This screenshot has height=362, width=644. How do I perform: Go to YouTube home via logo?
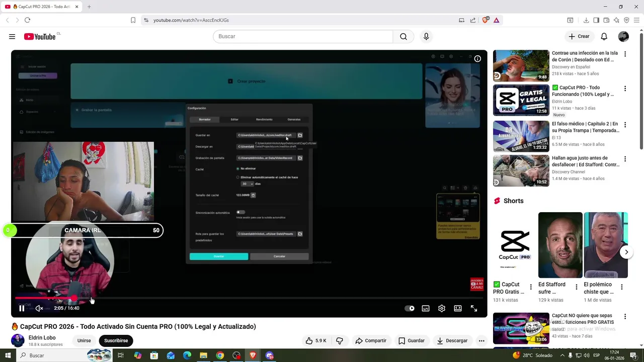[40, 36]
